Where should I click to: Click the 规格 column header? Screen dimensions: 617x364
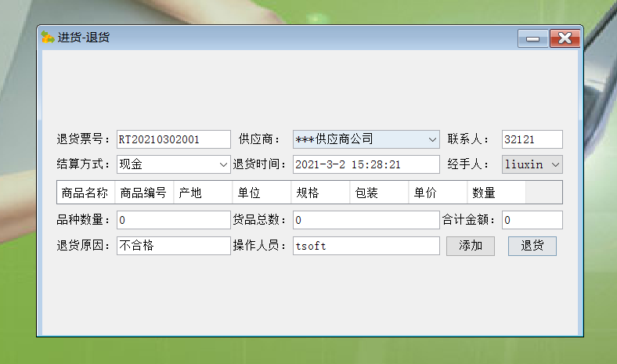click(320, 193)
